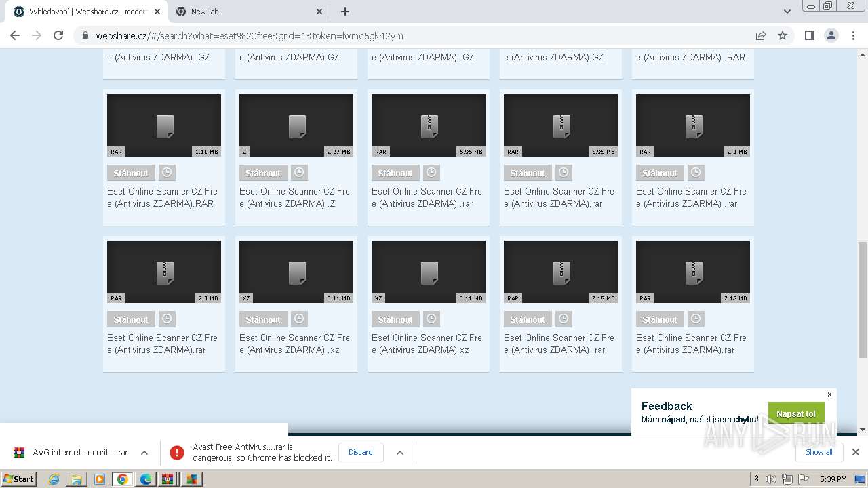Click the red warning icon on the Avast download
The height and width of the screenshot is (488, 868).
pos(177,452)
